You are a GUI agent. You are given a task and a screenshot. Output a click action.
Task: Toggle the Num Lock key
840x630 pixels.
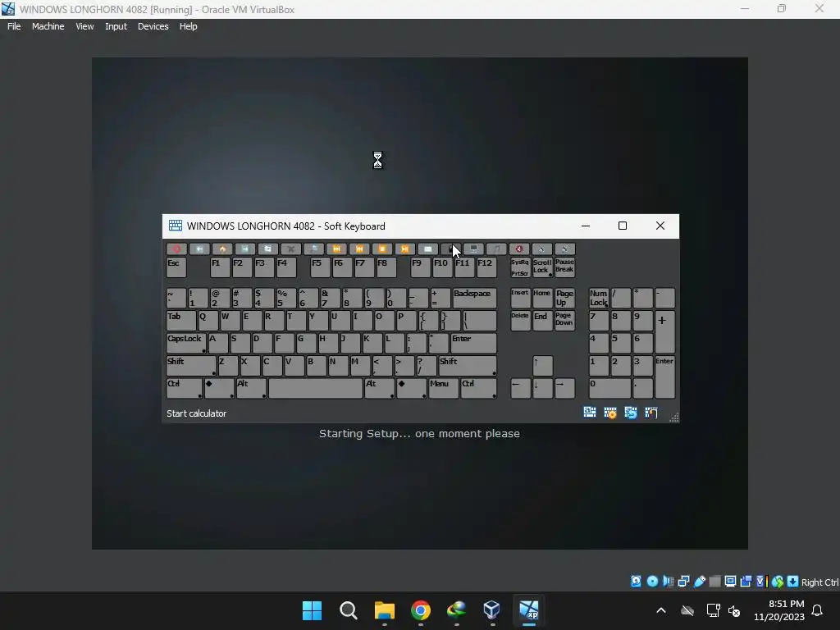(599, 298)
